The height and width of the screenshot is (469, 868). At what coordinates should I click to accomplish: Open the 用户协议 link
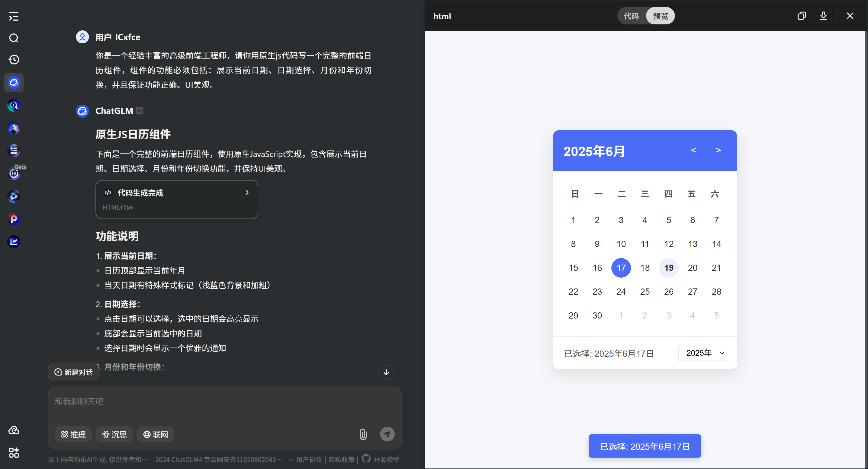click(x=309, y=460)
